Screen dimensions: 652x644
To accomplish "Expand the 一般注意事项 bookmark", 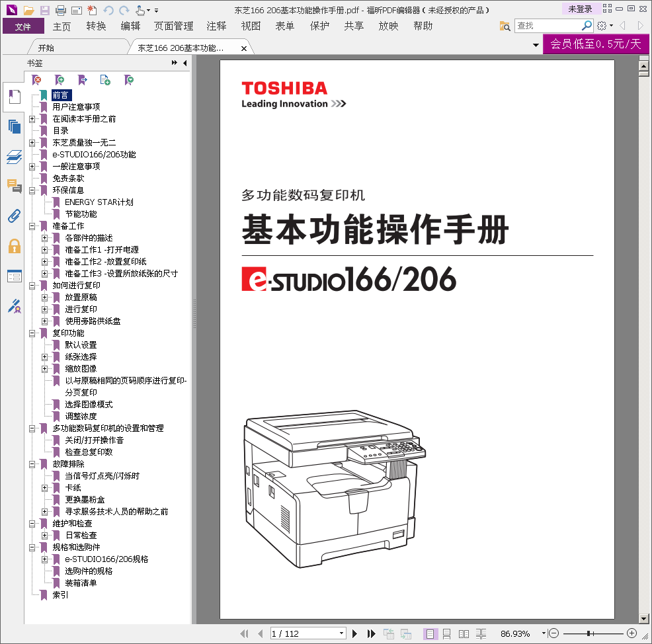I will tap(32, 167).
